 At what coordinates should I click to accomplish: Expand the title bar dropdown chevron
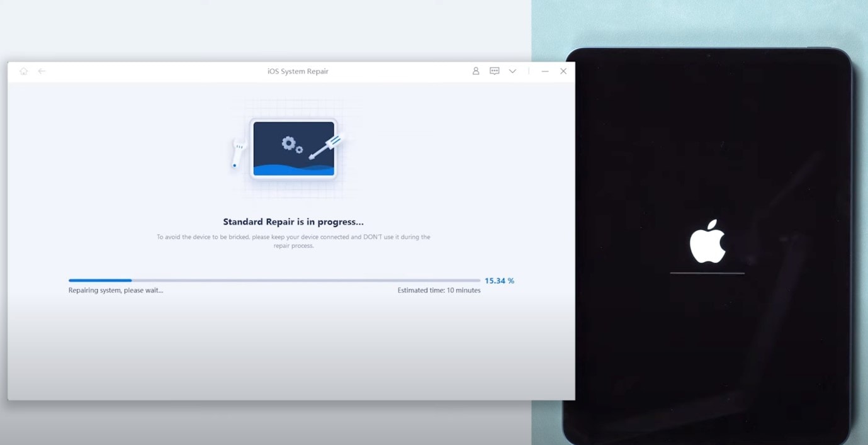512,71
